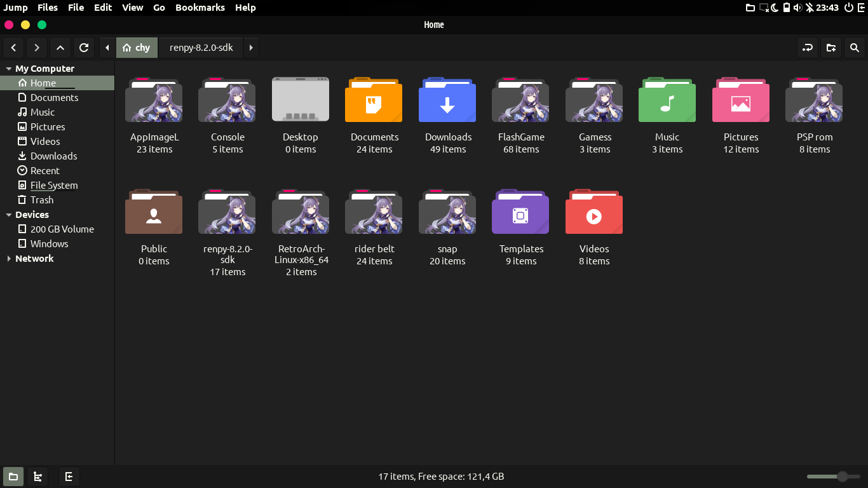Show Places sidebar view button
This screenshot has height=488, width=868.
tap(13, 477)
